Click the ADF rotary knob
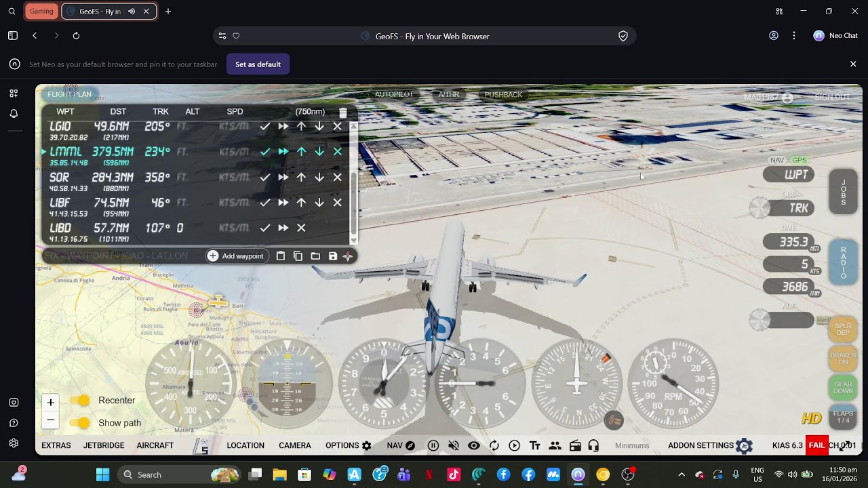 [x=759, y=320]
